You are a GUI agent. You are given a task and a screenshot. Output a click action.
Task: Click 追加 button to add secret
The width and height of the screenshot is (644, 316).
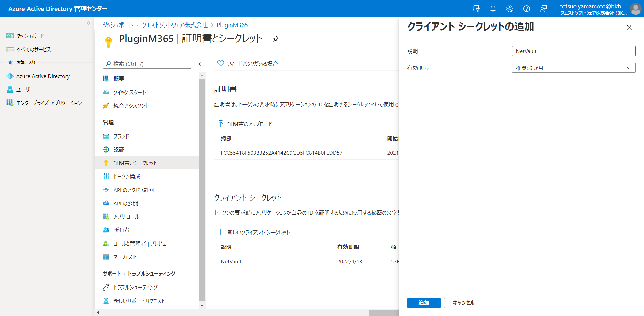[424, 303]
